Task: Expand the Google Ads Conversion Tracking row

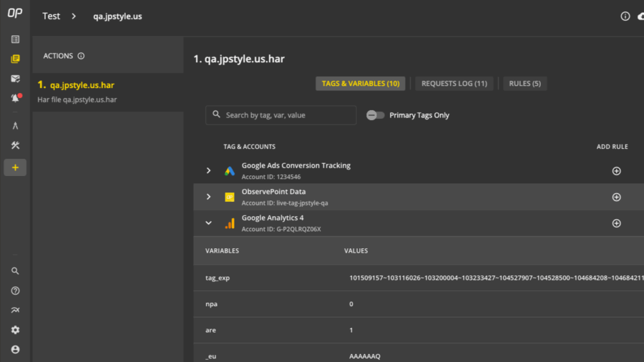Action: pos(208,170)
